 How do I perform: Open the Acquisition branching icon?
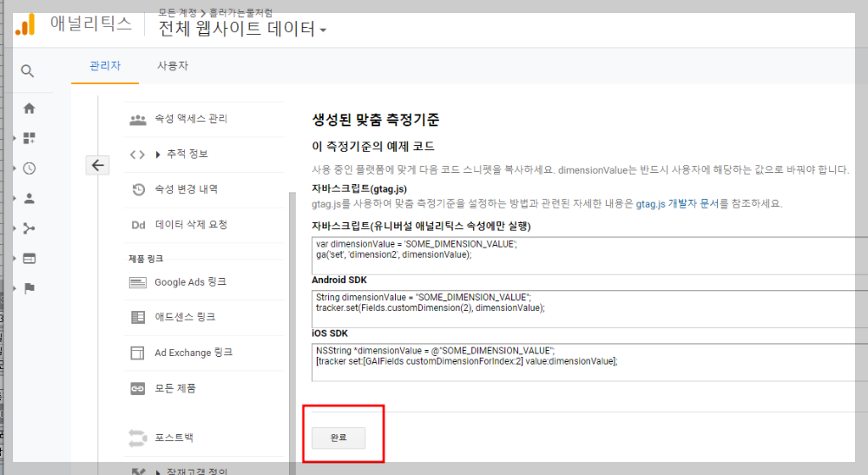coord(30,228)
